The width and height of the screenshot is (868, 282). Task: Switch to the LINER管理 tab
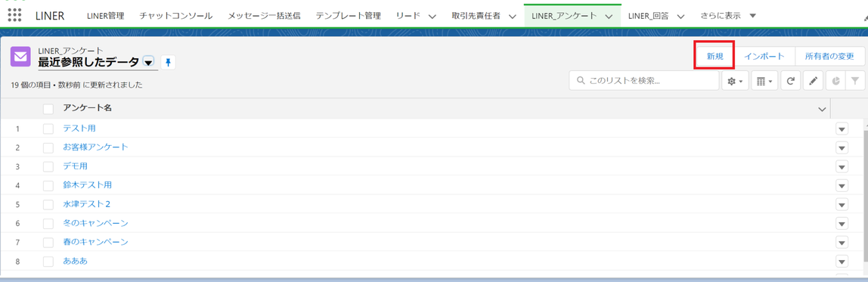tap(105, 16)
